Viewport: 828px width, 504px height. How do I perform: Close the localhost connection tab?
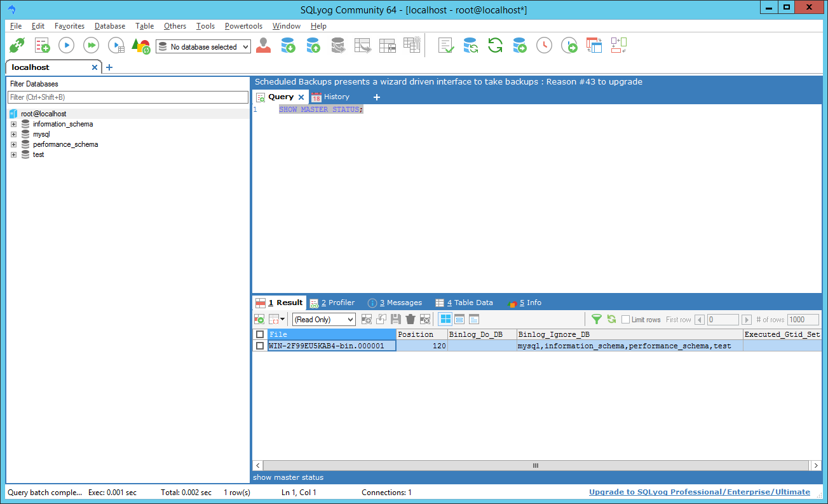click(95, 67)
